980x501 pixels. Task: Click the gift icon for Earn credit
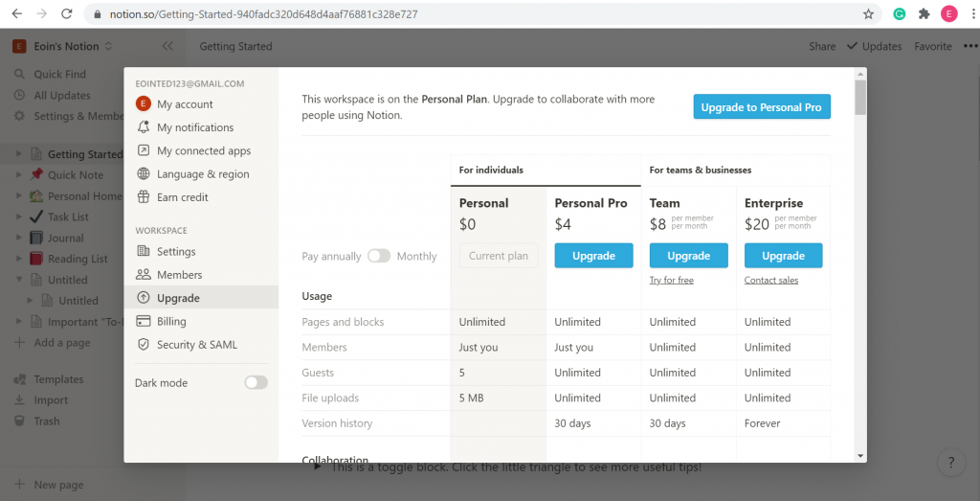(x=144, y=197)
